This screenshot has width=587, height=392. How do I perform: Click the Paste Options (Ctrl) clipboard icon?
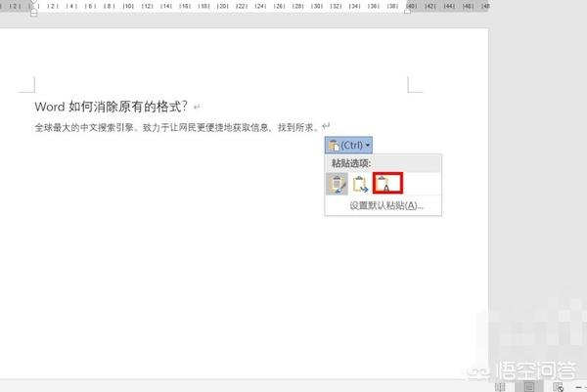(338, 145)
